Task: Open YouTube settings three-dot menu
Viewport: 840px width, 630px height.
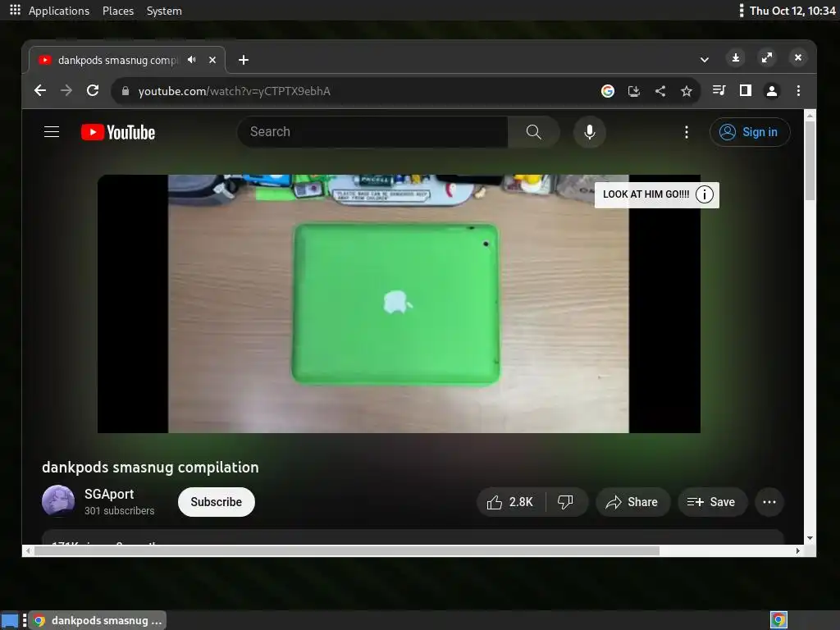Action: (687, 132)
